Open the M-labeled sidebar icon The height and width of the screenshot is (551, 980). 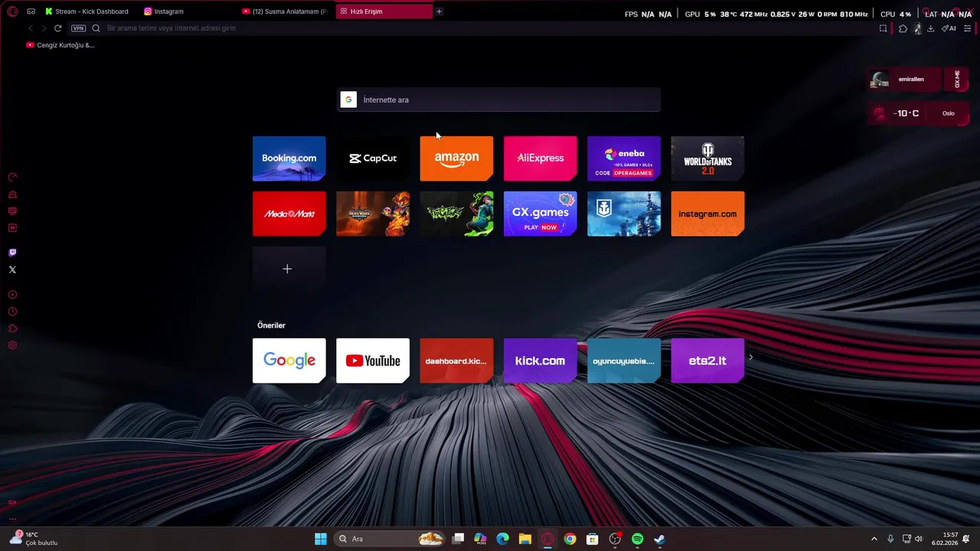point(12,228)
